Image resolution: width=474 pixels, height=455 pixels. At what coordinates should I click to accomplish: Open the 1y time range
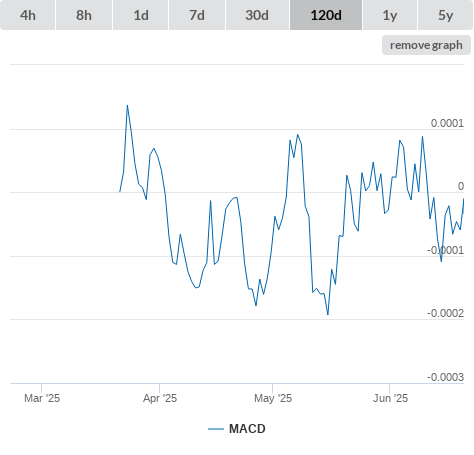(390, 15)
